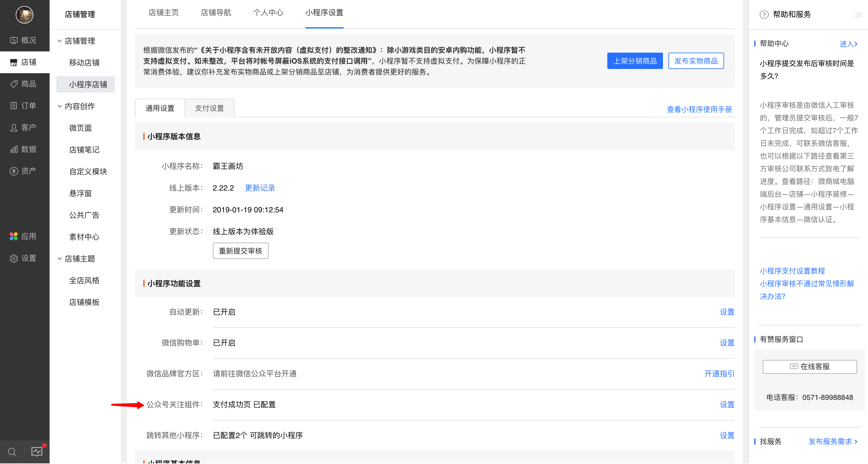This screenshot has width=868, height=464.
Task: Open the 订单 orders icon in sidebar
Action: click(x=14, y=106)
